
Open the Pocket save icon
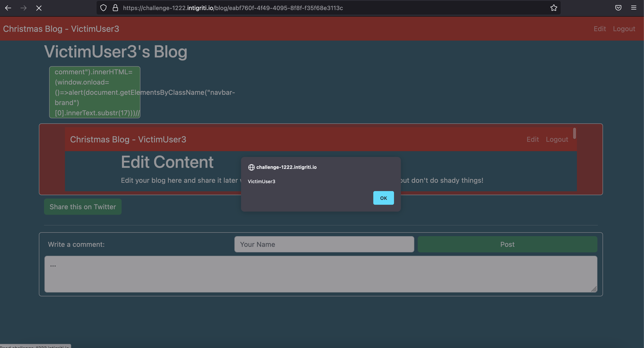(x=618, y=8)
